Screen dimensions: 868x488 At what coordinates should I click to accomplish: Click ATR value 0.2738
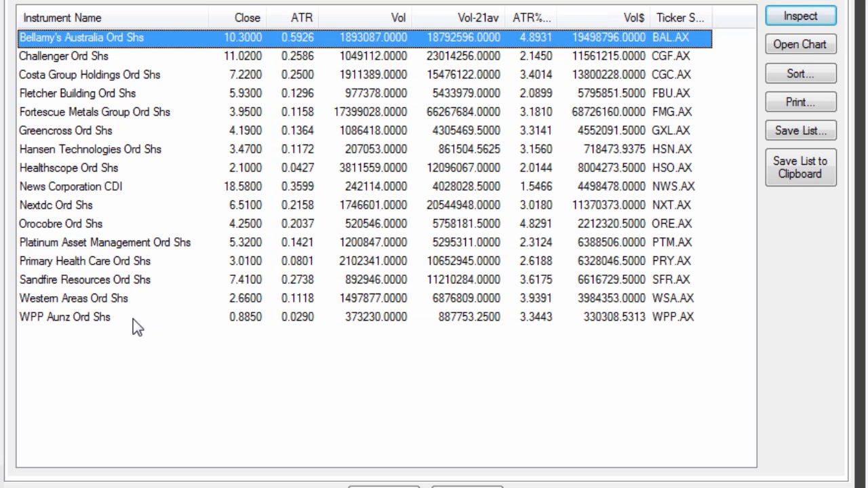coord(298,280)
